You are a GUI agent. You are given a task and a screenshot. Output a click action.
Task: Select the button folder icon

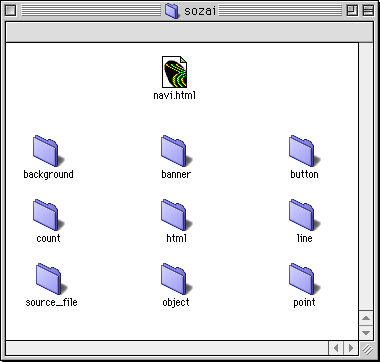[304, 151]
